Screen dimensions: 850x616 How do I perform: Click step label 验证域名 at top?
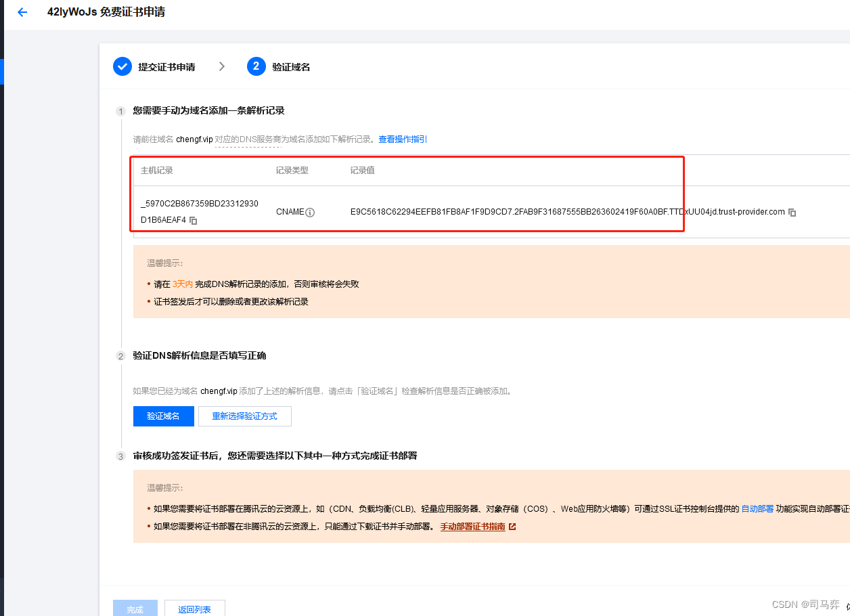pos(291,67)
